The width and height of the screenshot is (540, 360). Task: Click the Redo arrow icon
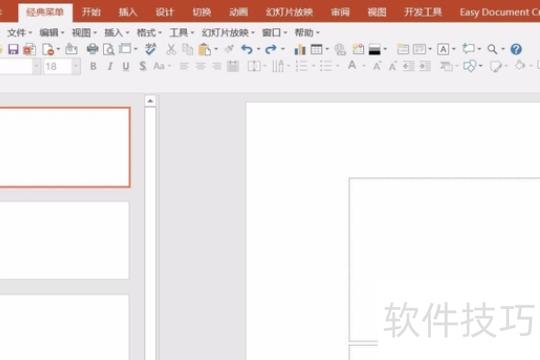click(x=271, y=50)
